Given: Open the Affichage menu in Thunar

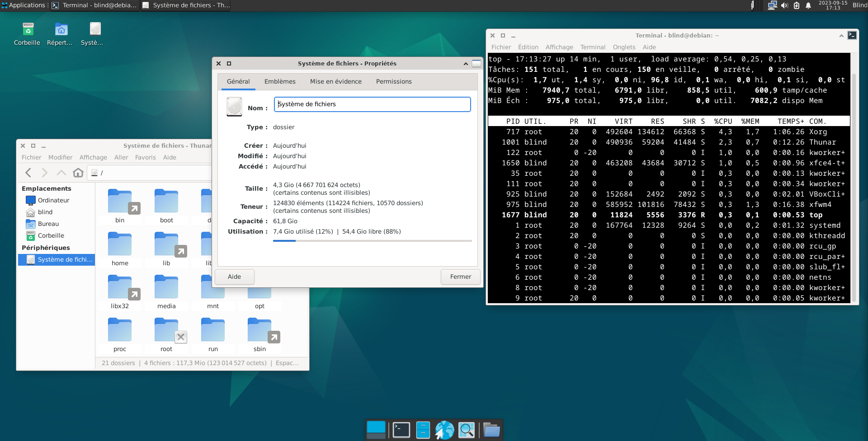Looking at the screenshot, I should [x=93, y=157].
